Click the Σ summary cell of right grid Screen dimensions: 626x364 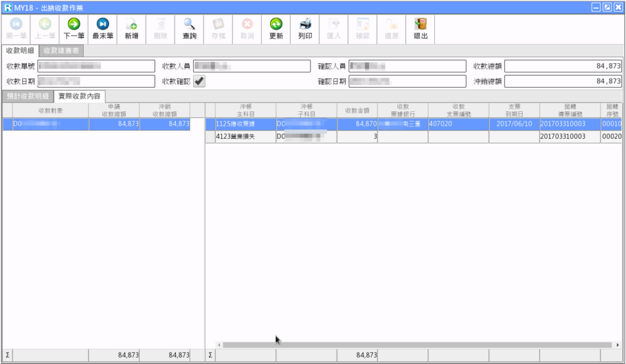click(210, 355)
